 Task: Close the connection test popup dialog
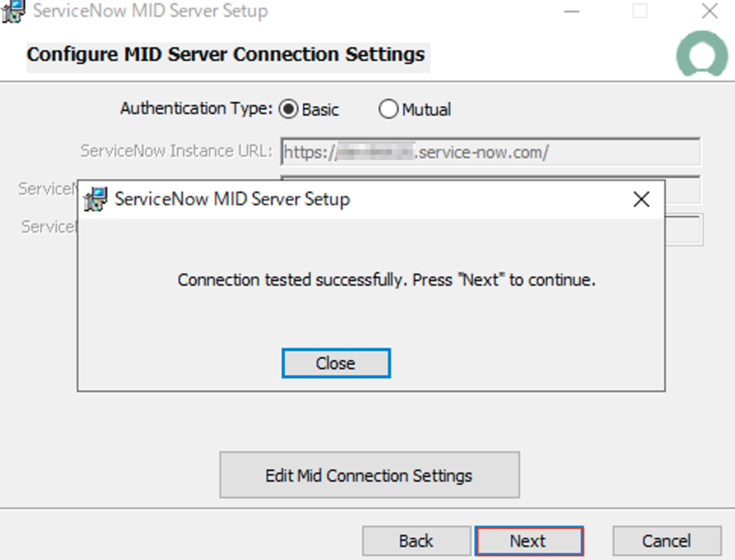(336, 363)
